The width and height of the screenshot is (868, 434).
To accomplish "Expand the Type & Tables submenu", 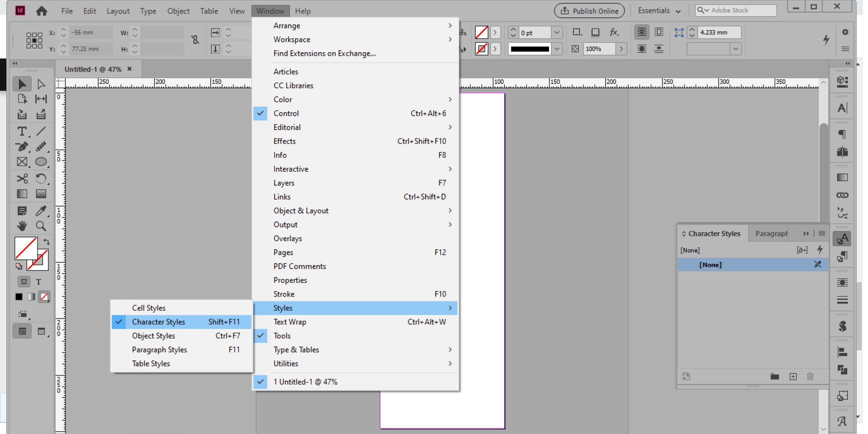I will pyautogui.click(x=296, y=349).
